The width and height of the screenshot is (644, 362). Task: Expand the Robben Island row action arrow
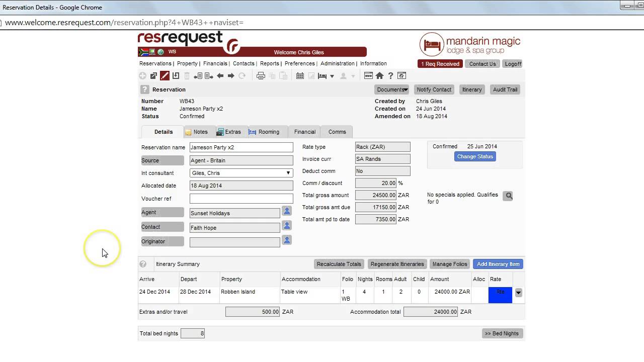[518, 293]
